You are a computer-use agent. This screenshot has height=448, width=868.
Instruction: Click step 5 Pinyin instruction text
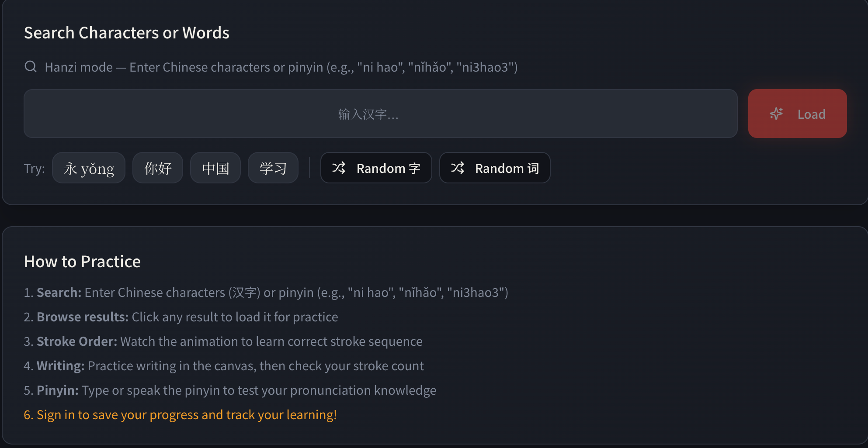[230, 390]
